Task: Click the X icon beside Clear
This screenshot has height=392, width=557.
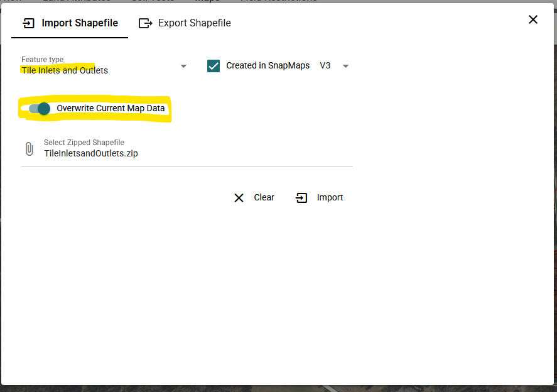Action: coord(239,197)
